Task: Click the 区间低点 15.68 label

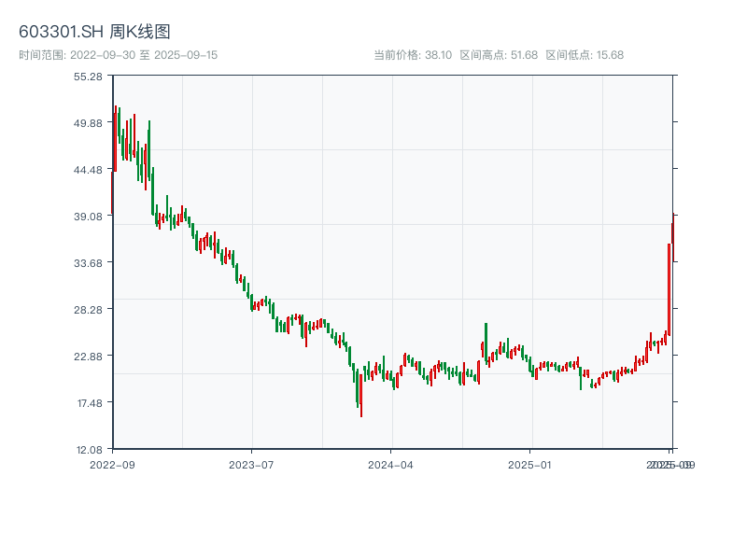Action: (585, 55)
